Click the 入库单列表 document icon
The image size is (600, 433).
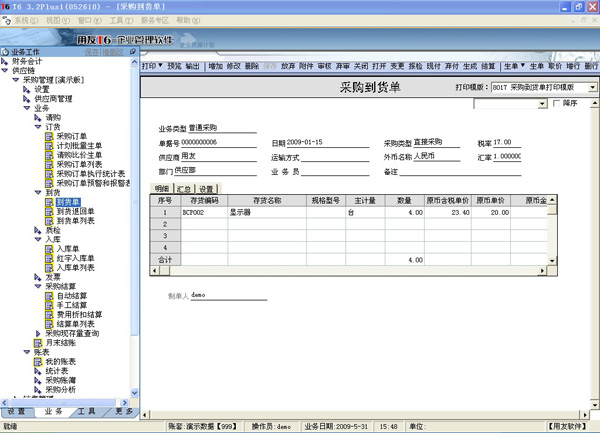click(49, 268)
